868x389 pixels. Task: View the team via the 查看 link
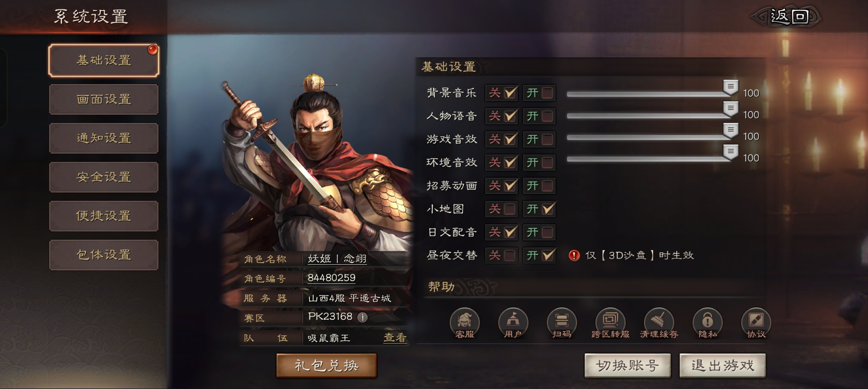[x=395, y=337]
